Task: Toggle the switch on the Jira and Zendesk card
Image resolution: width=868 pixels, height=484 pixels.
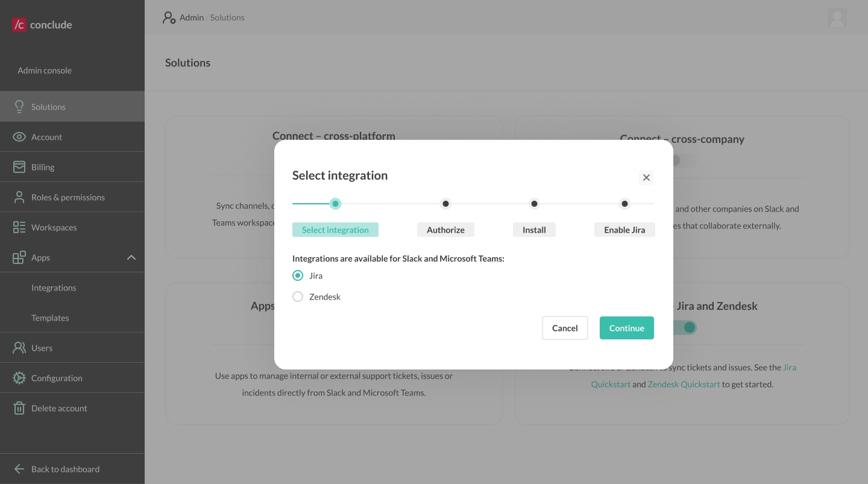Action: (684, 327)
